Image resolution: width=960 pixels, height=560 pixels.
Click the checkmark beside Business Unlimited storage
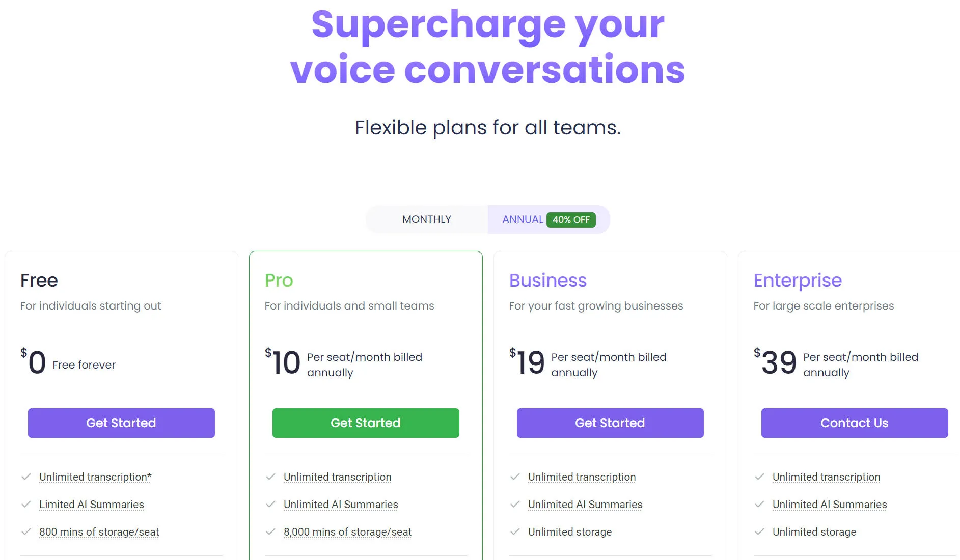coord(515,531)
